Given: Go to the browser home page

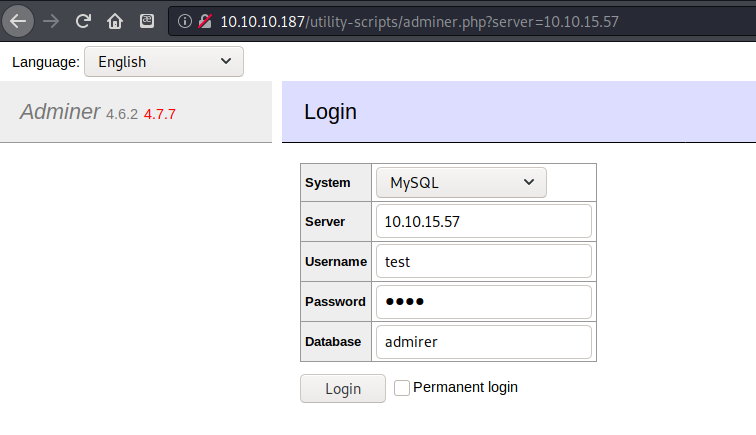Looking at the screenshot, I should [115, 20].
